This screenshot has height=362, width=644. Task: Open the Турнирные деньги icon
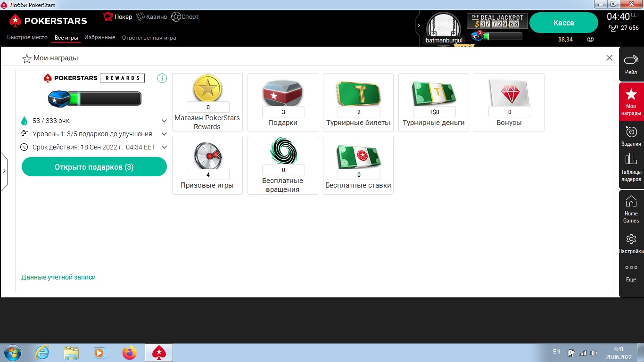(434, 93)
